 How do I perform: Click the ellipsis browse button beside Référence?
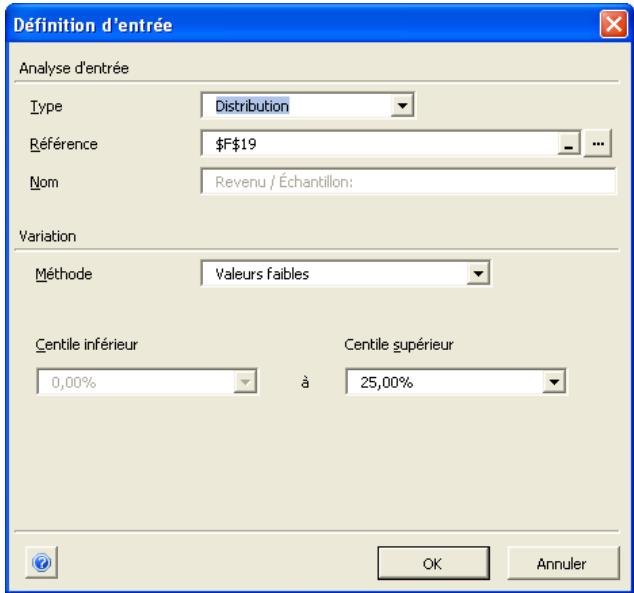pyautogui.click(x=599, y=143)
